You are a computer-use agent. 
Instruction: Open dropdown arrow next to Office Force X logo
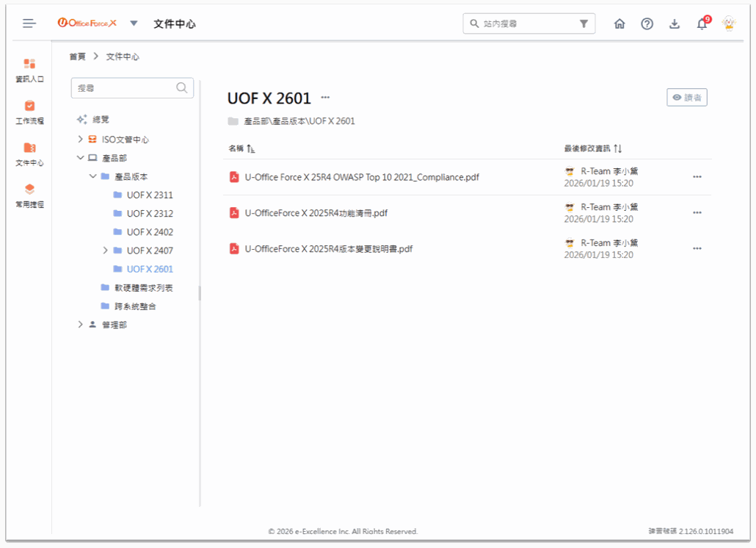134,24
